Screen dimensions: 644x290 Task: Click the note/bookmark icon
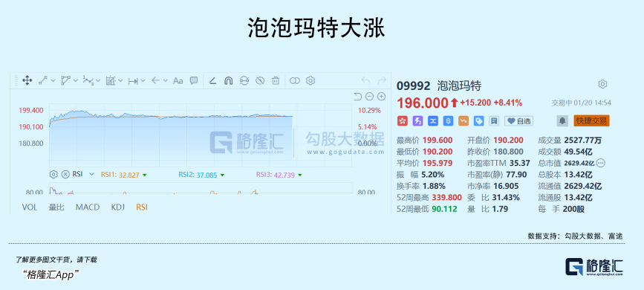494,121
